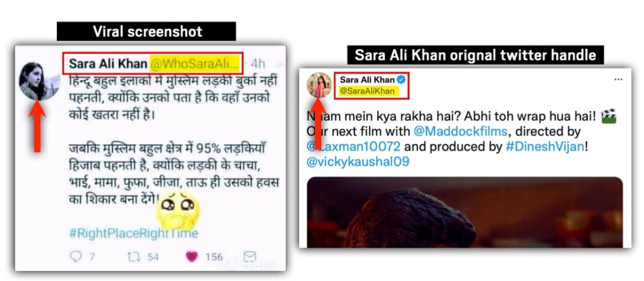Viewport: 644px width, 281px height.
Task: Like the viral tweet via heart icon
Action: [x=192, y=257]
